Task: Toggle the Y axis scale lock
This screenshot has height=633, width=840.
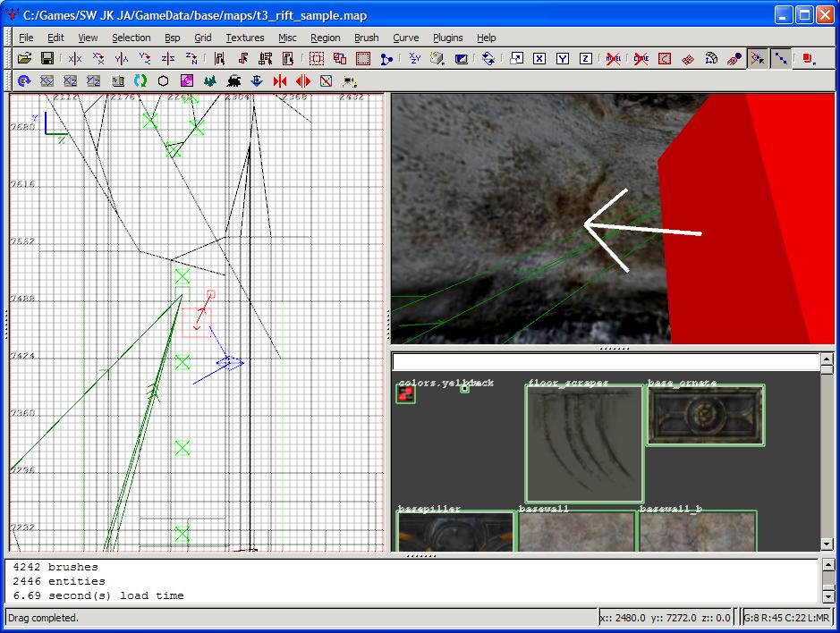Action: 563,58
